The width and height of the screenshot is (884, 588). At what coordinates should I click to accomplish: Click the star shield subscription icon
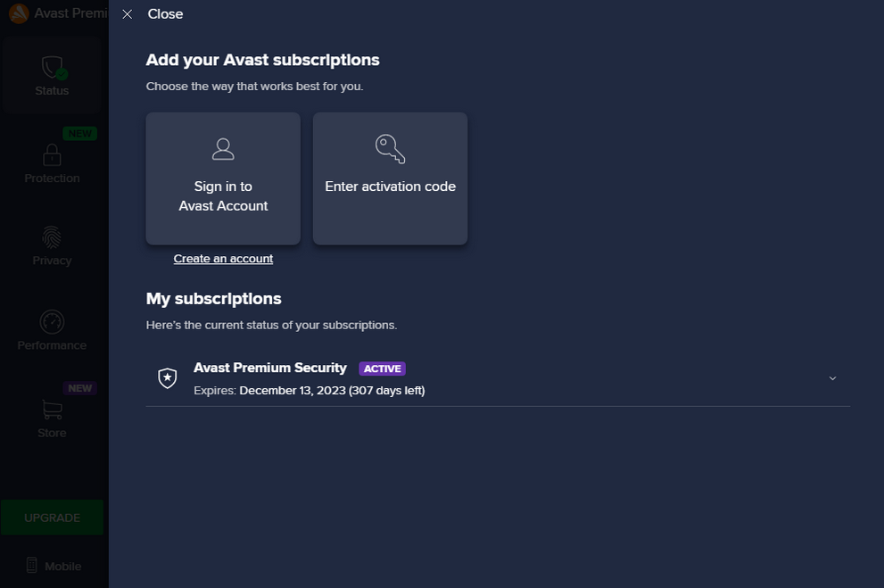pyautogui.click(x=168, y=377)
